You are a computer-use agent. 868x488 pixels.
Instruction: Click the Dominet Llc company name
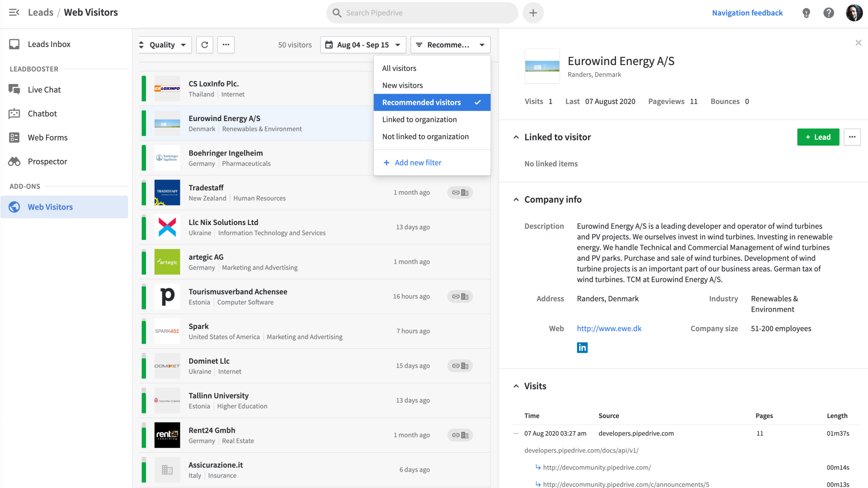(209, 361)
